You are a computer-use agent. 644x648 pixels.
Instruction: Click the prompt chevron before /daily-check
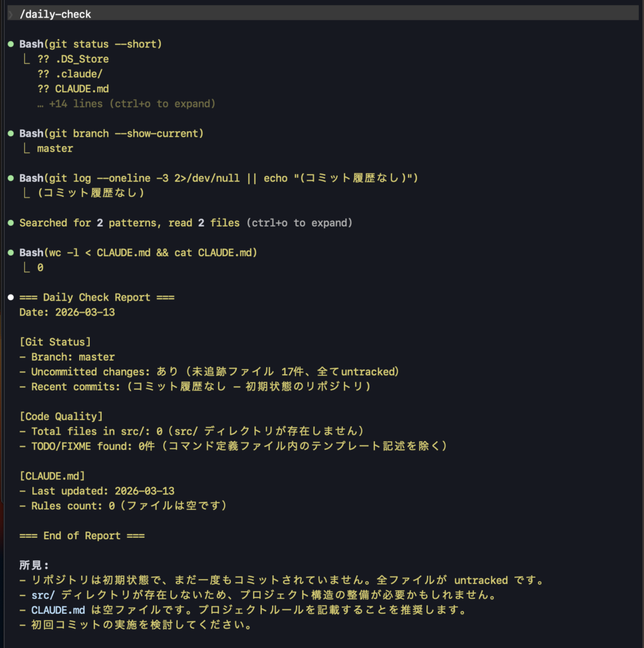click(x=11, y=14)
